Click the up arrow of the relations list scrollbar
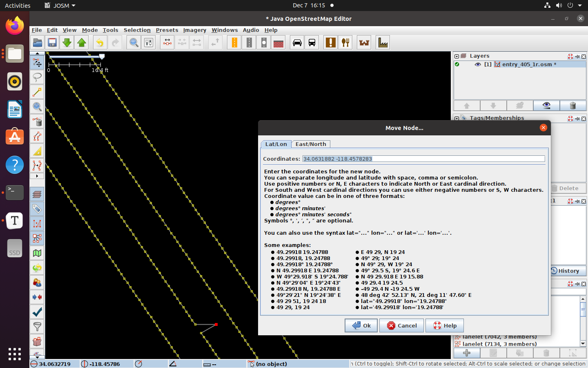The image size is (588, 368). 583,299
